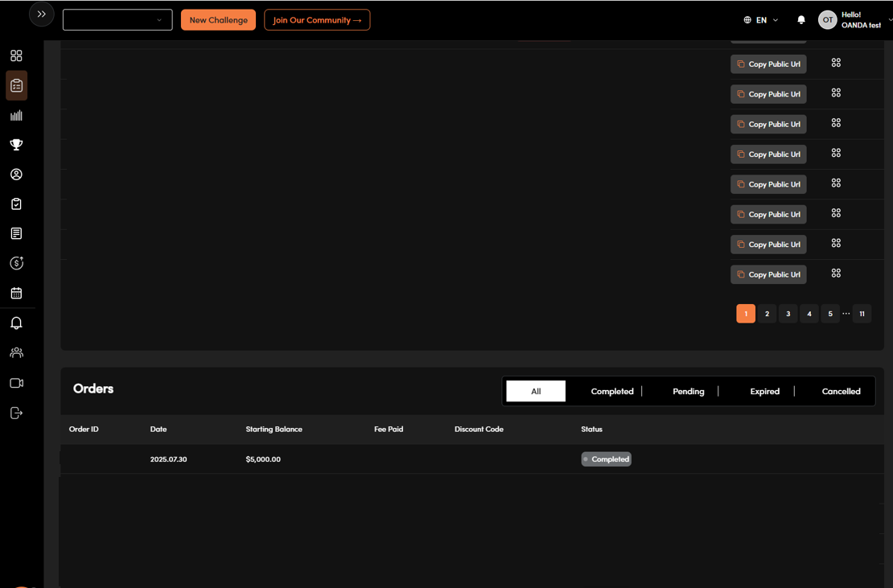Switch to the Completed orders tab

[612, 392]
